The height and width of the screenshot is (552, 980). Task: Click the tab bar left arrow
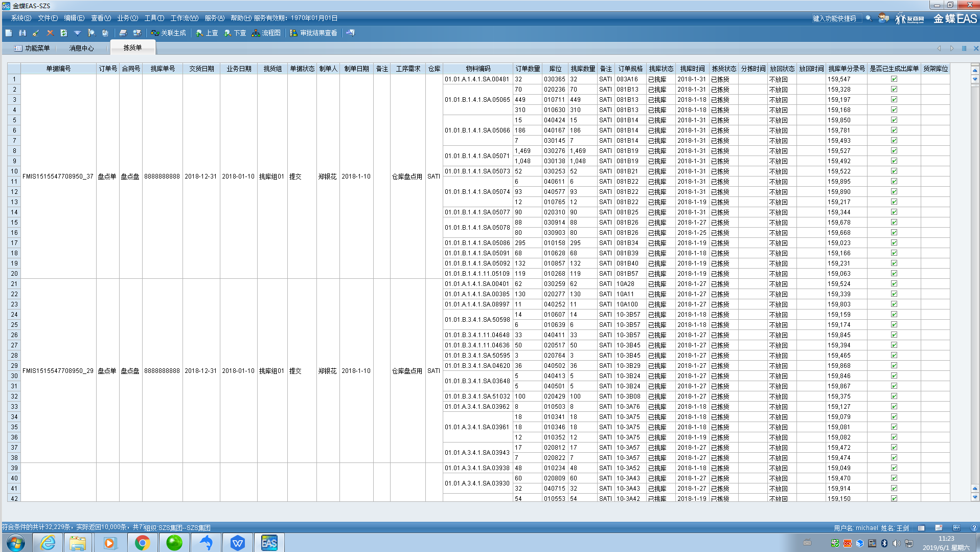click(x=939, y=48)
